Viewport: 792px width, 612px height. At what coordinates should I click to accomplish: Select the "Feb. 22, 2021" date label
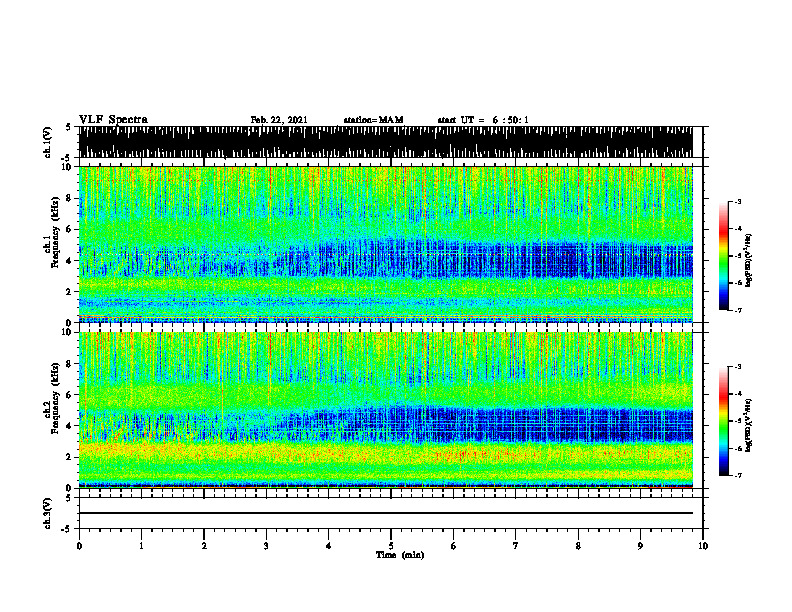click(279, 120)
